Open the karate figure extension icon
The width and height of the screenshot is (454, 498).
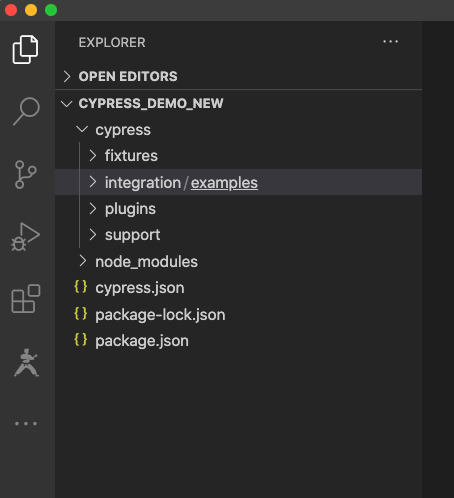pos(26,363)
